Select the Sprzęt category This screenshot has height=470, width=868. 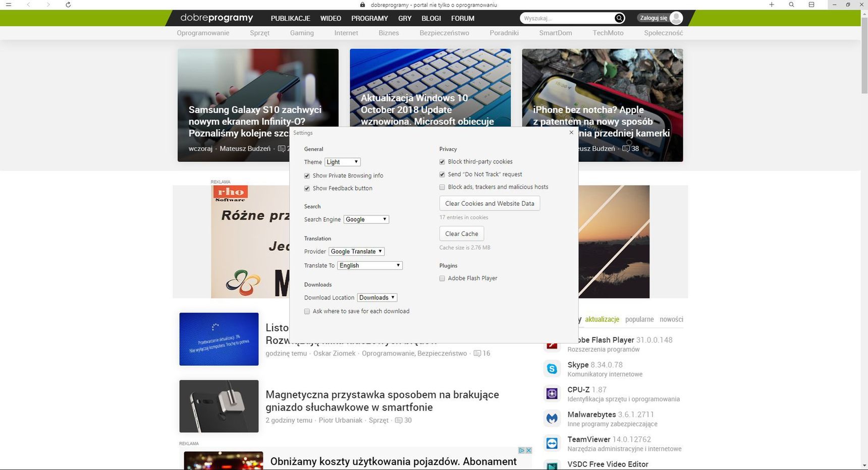click(259, 33)
